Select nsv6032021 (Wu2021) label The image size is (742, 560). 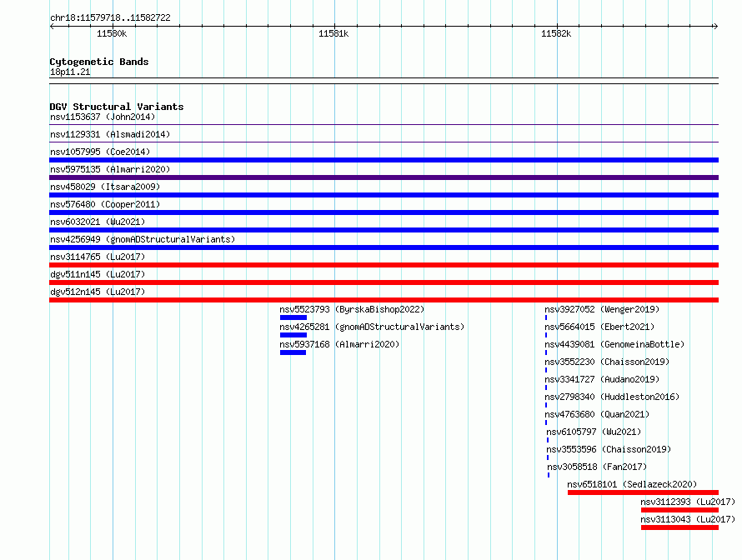98,222
